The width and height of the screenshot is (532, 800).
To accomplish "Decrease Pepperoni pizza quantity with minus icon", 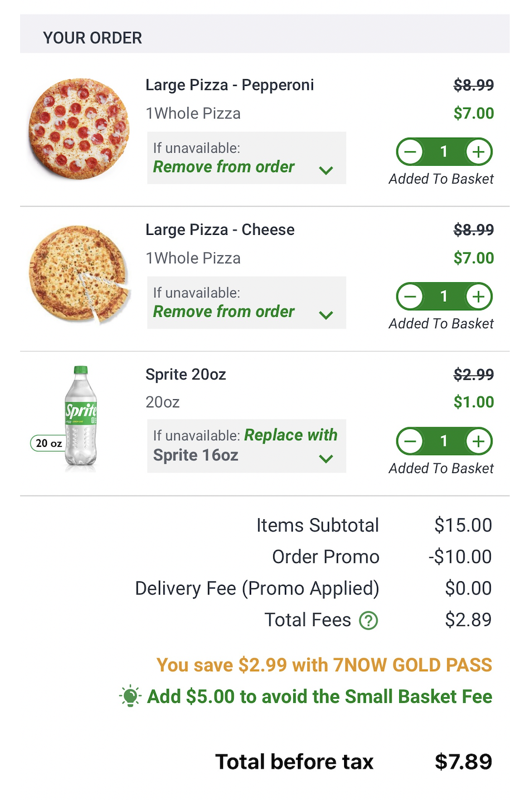I will (410, 152).
